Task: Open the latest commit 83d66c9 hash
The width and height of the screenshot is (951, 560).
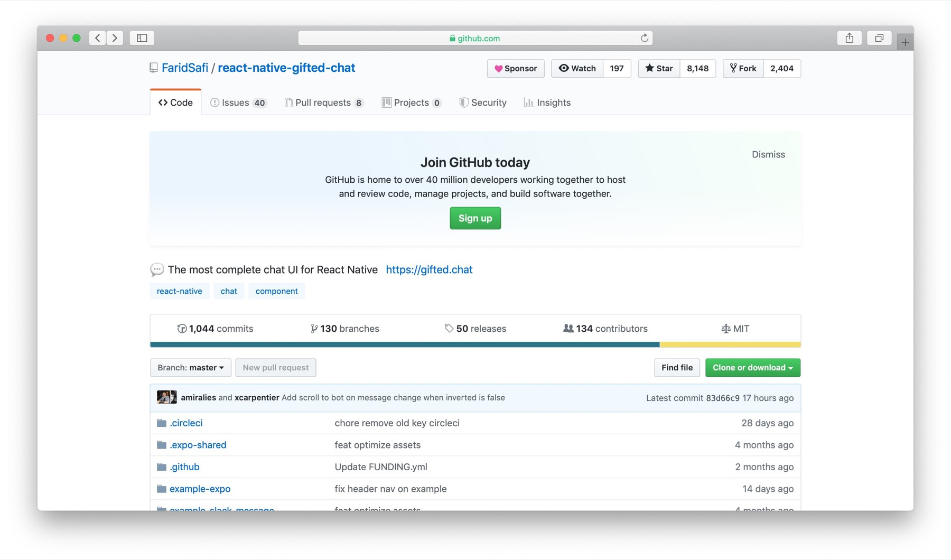Action: [723, 398]
